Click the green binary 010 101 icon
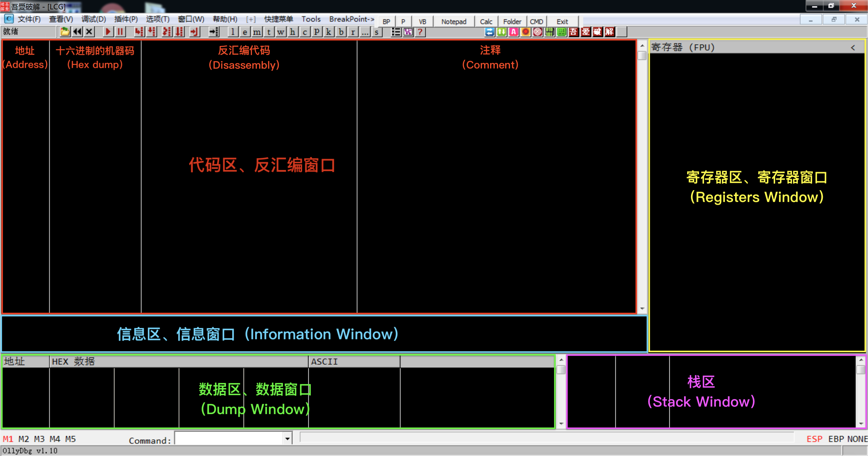The image size is (868, 456). (549, 32)
